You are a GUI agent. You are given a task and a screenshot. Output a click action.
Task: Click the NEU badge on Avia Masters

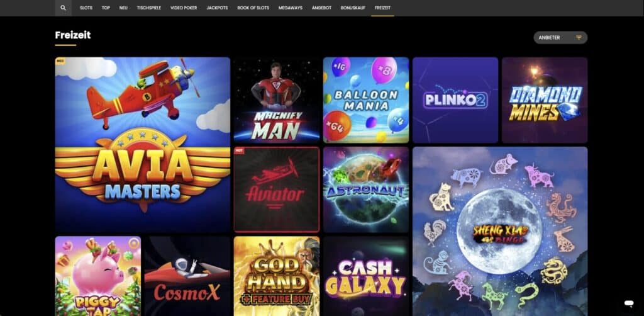click(x=60, y=61)
